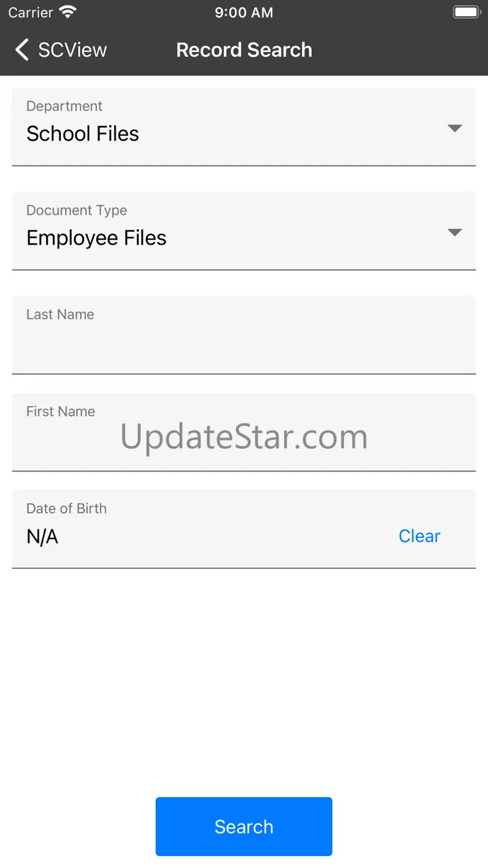Focus the Last Name input field

point(244,343)
